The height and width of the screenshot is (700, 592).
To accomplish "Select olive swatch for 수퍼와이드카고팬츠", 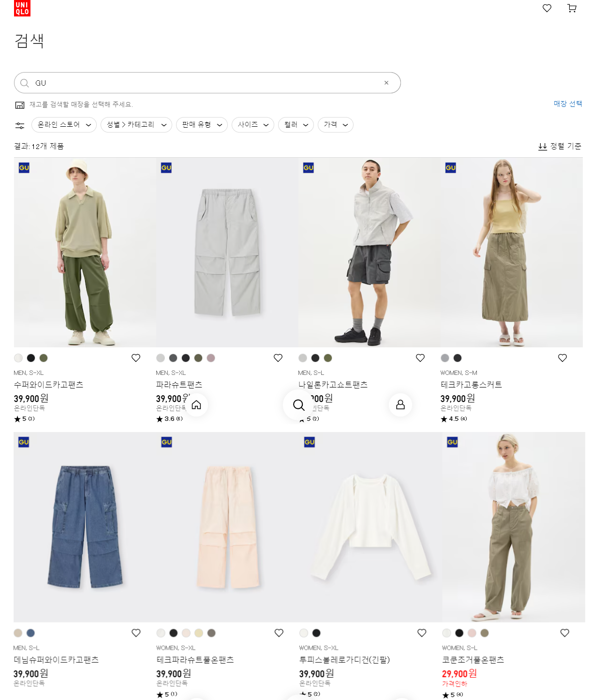I will 44,358.
